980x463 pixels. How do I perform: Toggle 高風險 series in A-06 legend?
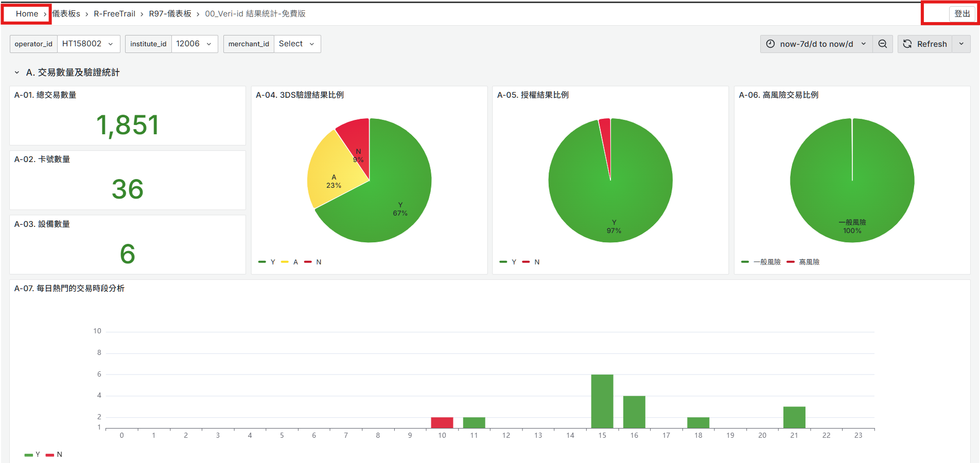(809, 262)
